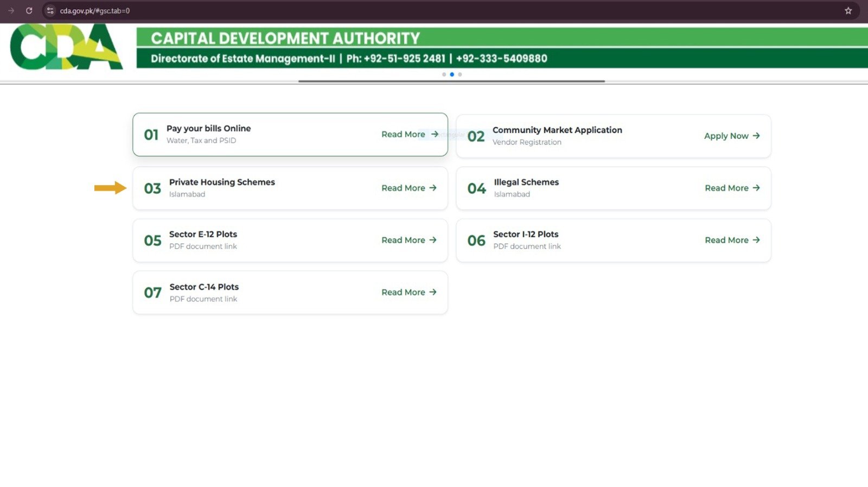Click arrow icon beside Pay your bills Read More
Image resolution: width=868 pixels, height=487 pixels.
click(x=435, y=134)
